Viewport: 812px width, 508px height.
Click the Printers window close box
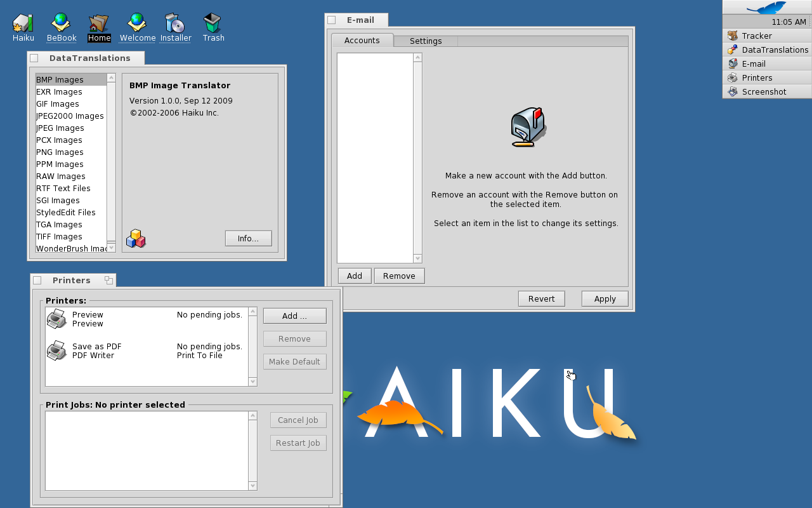click(x=37, y=280)
